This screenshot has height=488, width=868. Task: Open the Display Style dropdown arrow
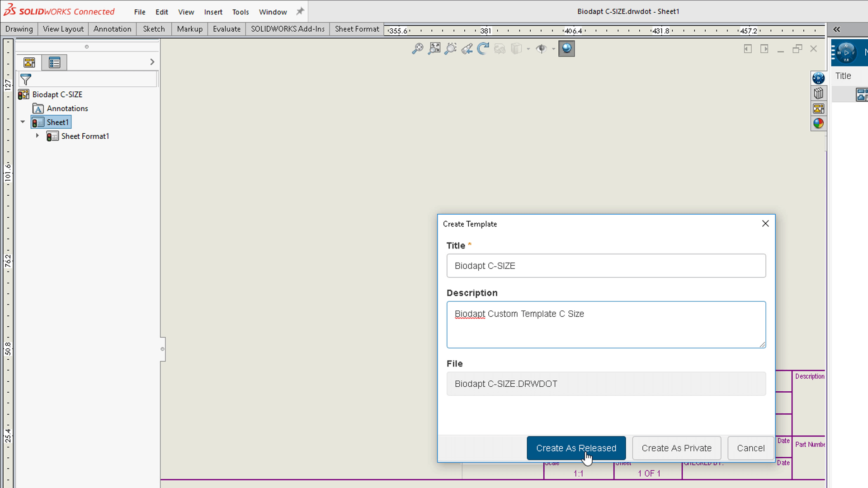pos(528,49)
